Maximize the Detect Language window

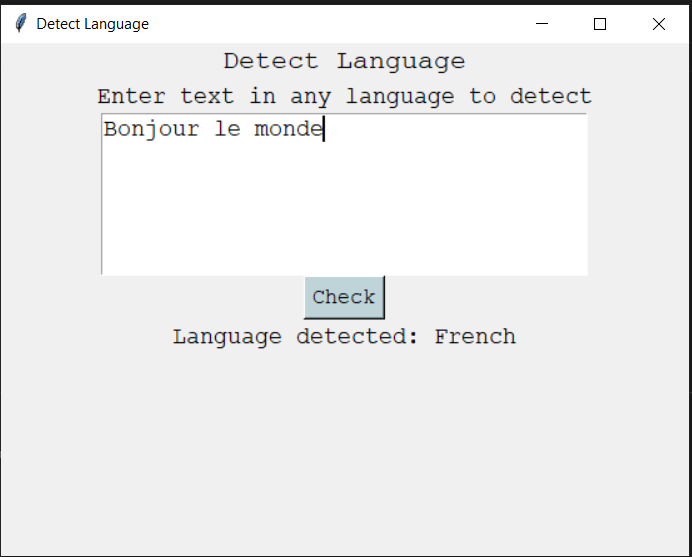[x=600, y=24]
